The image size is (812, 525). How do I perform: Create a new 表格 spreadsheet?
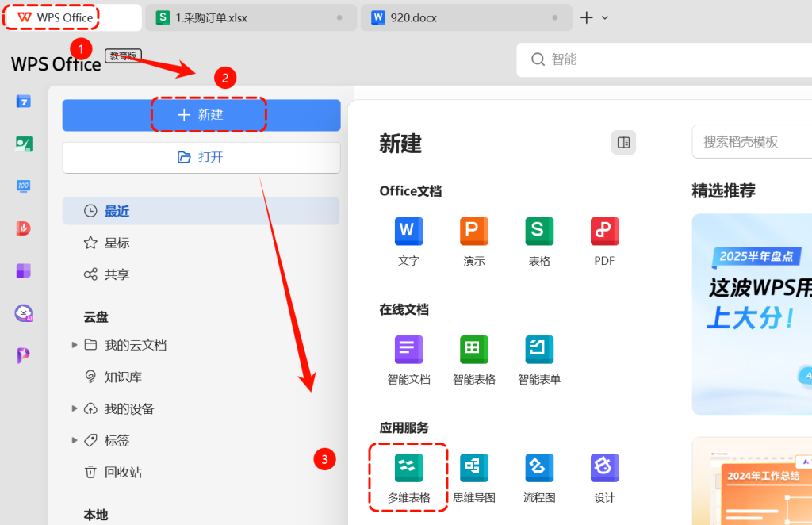(539, 242)
